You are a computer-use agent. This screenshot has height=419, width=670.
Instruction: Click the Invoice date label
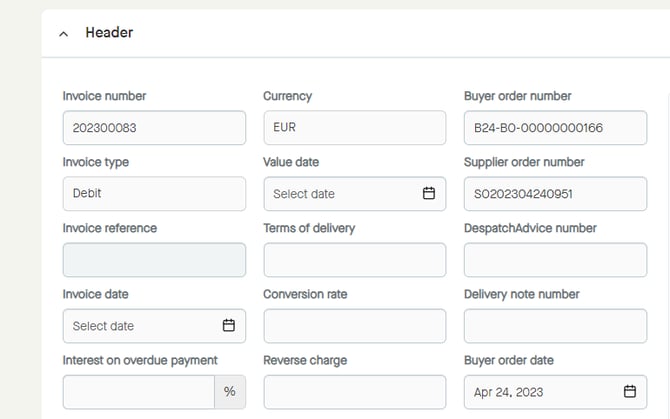[95, 294]
